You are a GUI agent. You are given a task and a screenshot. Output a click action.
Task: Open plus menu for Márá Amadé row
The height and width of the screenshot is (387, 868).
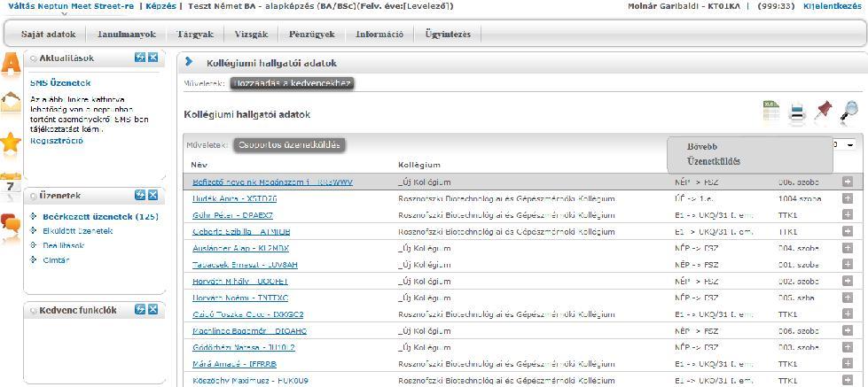pyautogui.click(x=847, y=364)
